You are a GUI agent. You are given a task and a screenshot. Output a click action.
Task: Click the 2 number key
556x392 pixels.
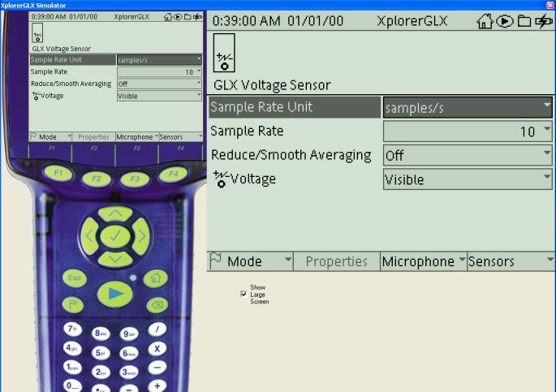point(101,373)
